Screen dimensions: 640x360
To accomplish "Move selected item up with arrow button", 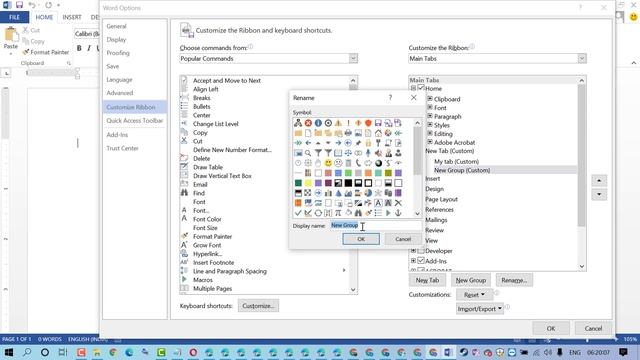I will (599, 180).
